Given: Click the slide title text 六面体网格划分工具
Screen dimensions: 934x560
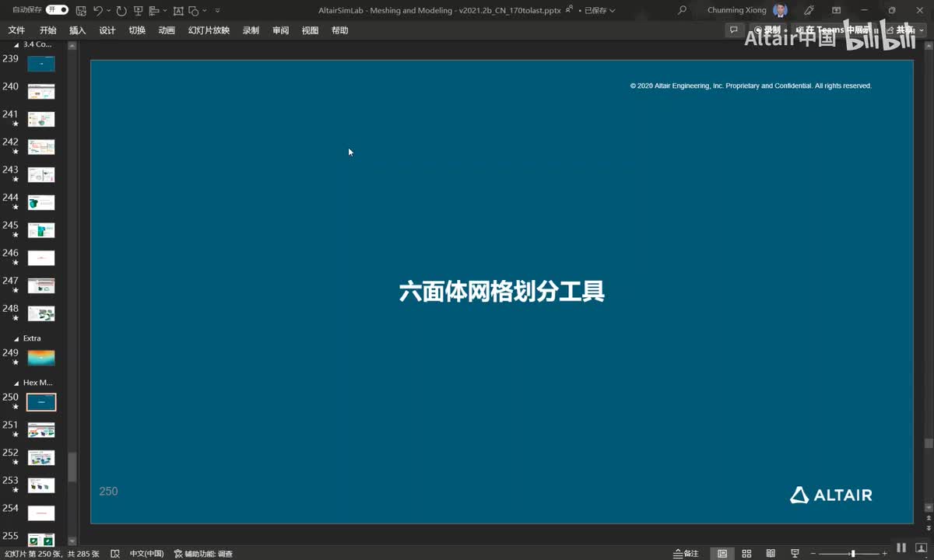Looking at the screenshot, I should click(502, 292).
